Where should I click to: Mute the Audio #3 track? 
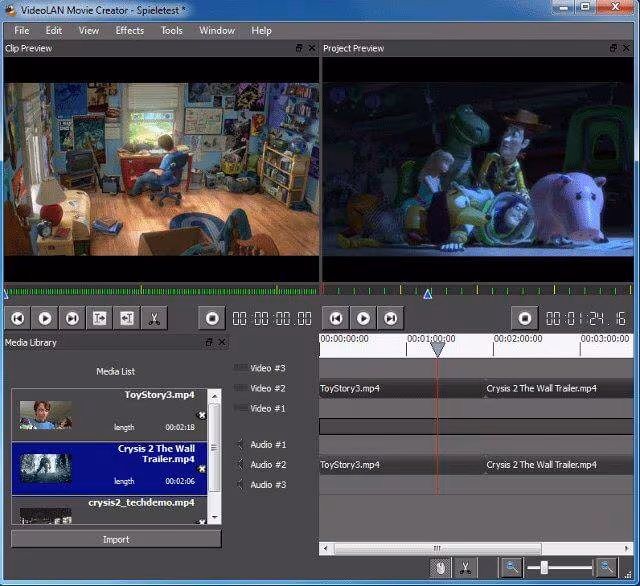click(240, 484)
